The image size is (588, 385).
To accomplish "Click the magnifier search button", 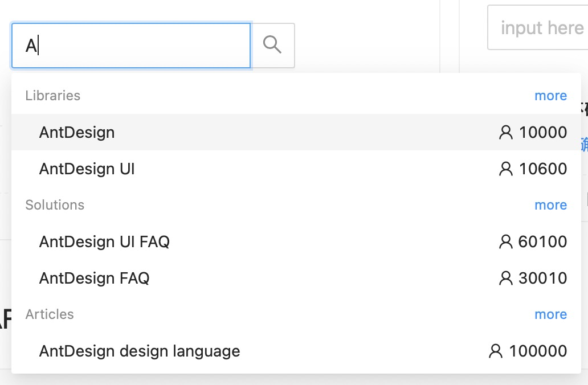I will coord(273,45).
